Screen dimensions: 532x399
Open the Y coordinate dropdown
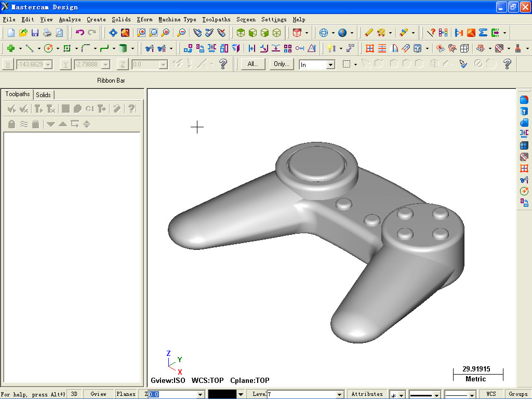coord(106,64)
